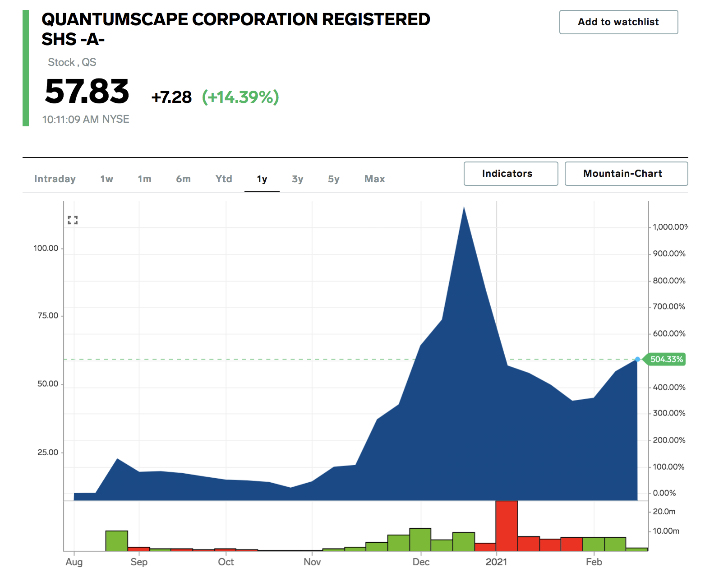Click the Dec label on time axis
The width and height of the screenshot is (728, 582).
421,562
